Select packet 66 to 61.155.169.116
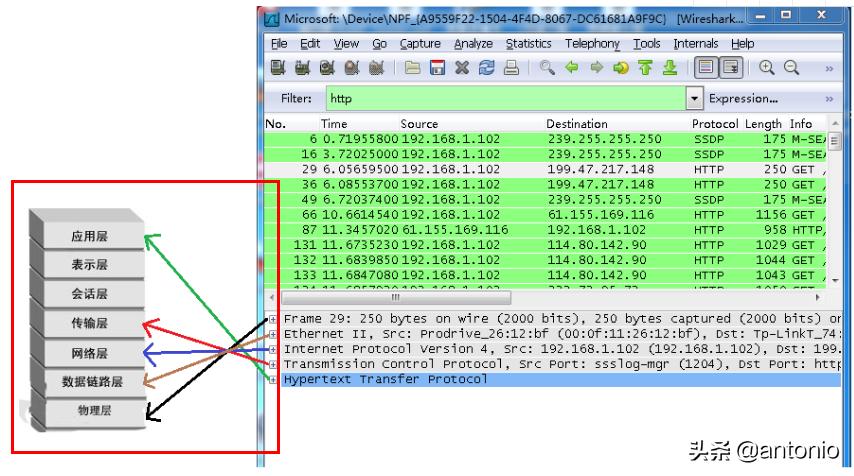The height and width of the screenshot is (476, 854). point(546,215)
